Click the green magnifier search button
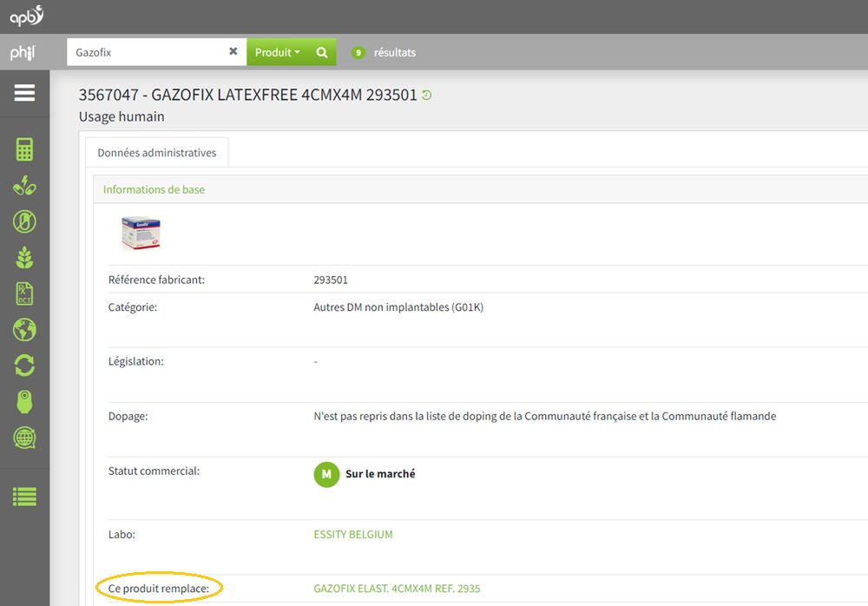 (321, 52)
